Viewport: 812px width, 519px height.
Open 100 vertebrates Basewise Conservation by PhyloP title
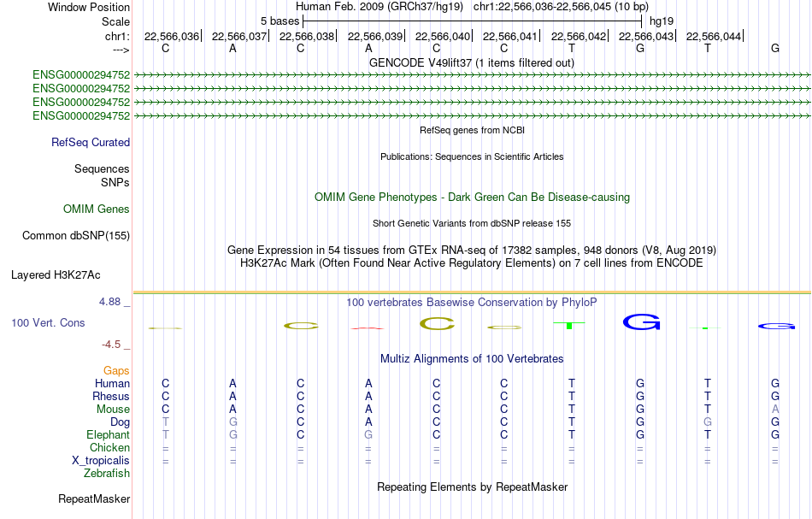click(x=472, y=302)
